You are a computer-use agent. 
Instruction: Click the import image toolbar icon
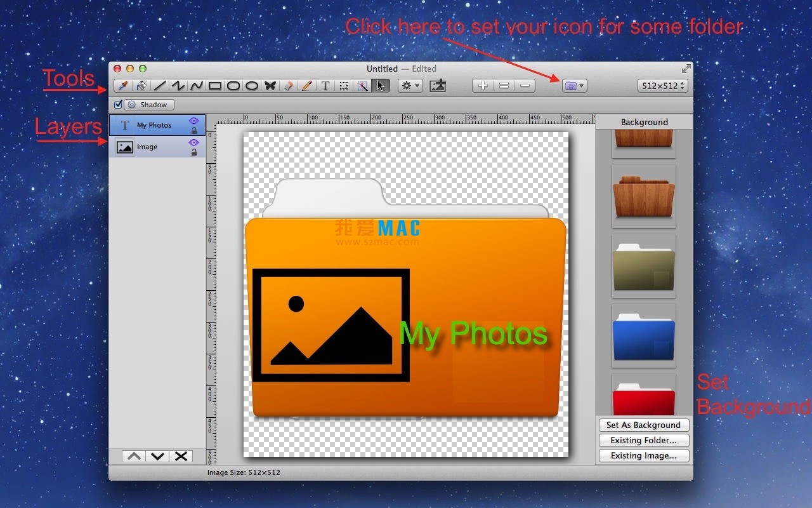[437, 85]
